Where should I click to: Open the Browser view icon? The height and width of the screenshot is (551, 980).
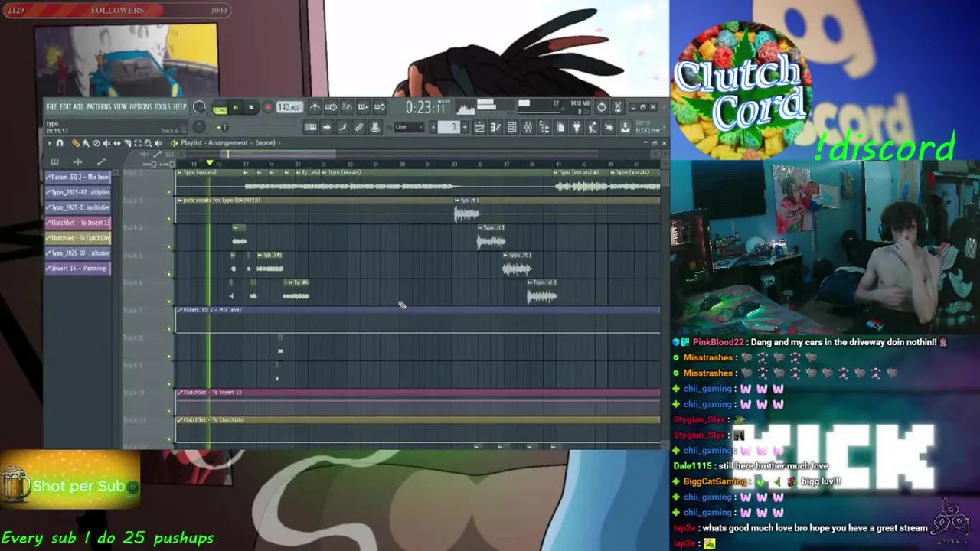544,127
